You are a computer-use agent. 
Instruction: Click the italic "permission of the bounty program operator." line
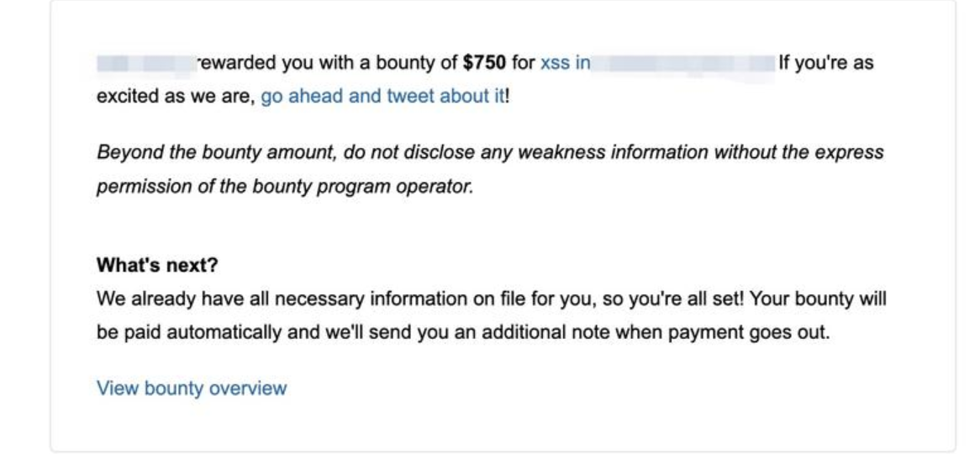point(285,187)
